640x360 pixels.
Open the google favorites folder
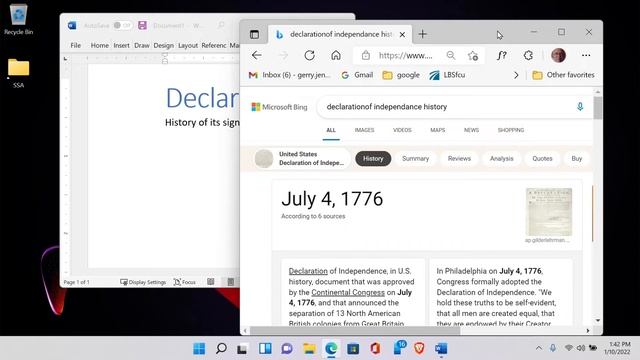coord(401,75)
